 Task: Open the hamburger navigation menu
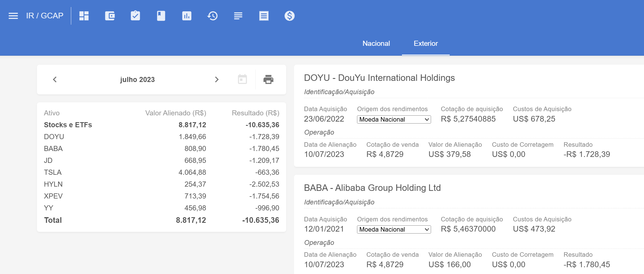pos(13,16)
